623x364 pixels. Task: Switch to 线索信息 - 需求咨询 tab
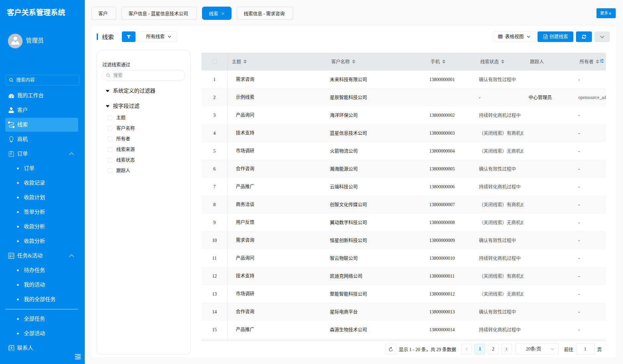pyautogui.click(x=265, y=14)
